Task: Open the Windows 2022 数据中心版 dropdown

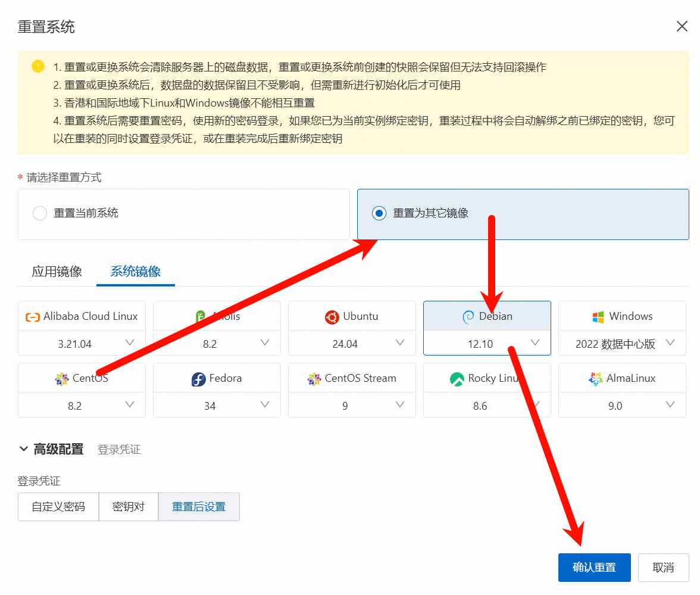Action: [623, 343]
